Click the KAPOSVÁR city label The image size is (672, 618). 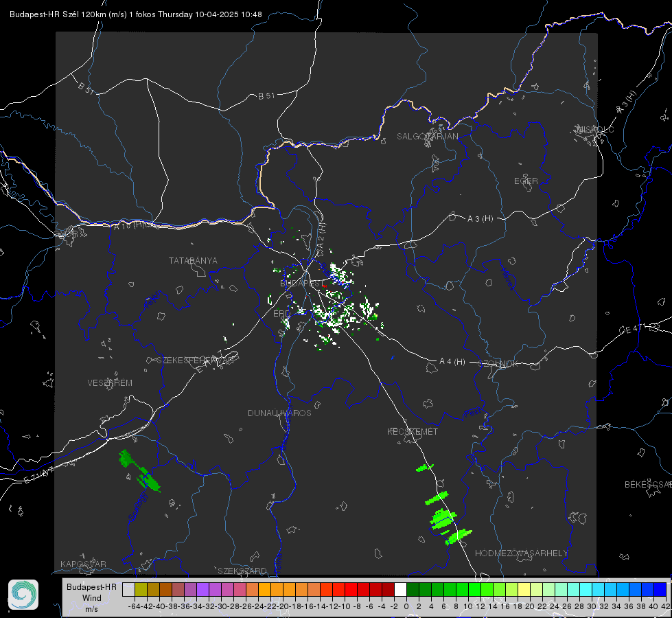click(x=83, y=564)
